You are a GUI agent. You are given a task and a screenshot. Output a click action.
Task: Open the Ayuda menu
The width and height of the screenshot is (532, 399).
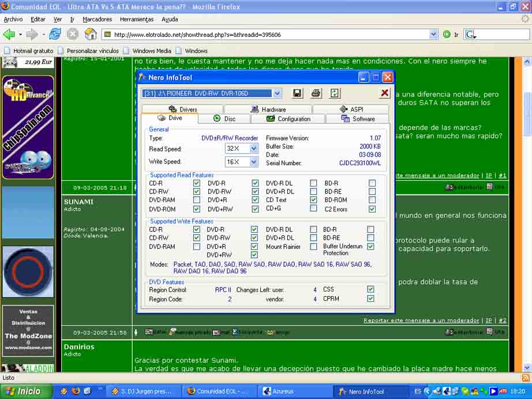point(170,20)
